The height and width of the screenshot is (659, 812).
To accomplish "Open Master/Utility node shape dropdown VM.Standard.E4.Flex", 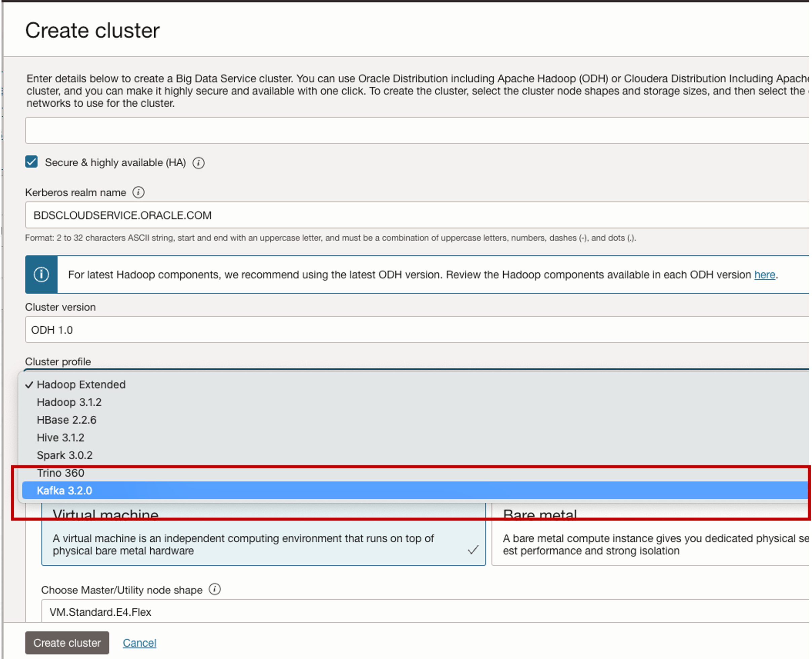I will point(425,611).
